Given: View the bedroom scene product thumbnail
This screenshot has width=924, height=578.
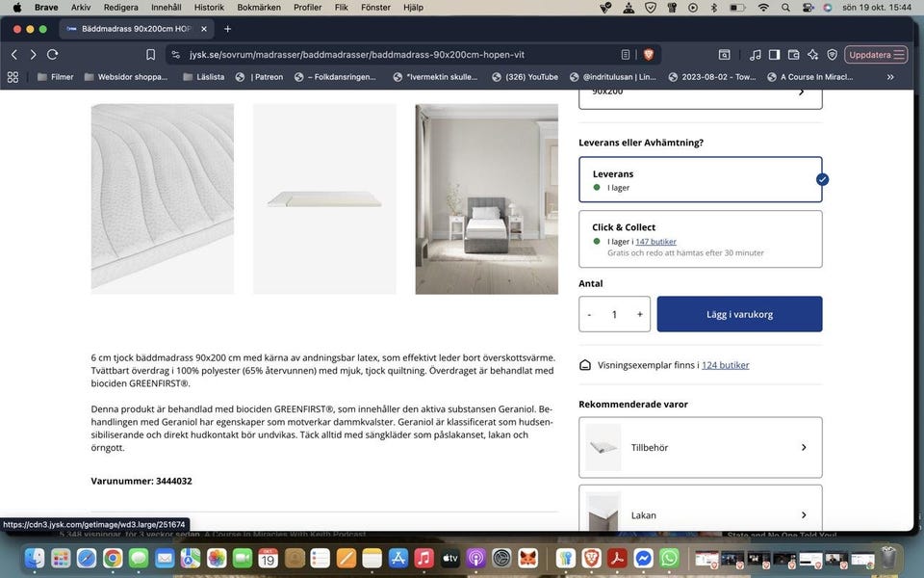Looking at the screenshot, I should pos(487,198).
